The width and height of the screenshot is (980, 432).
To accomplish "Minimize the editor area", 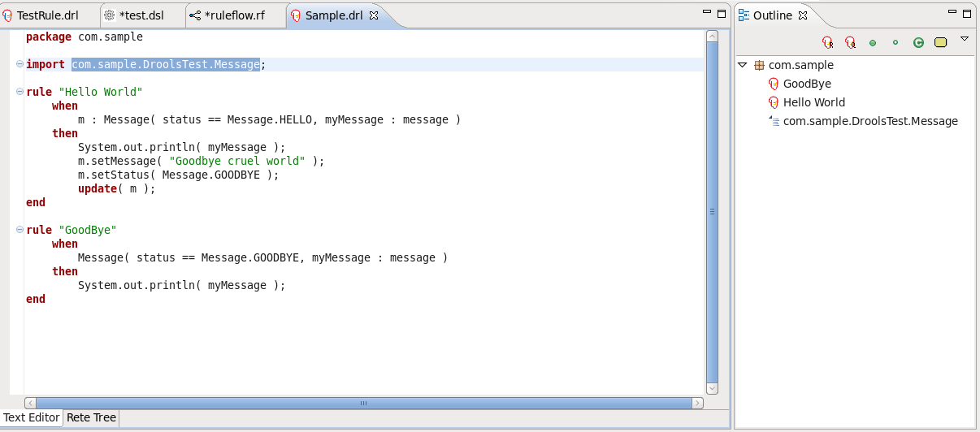I will [706, 12].
